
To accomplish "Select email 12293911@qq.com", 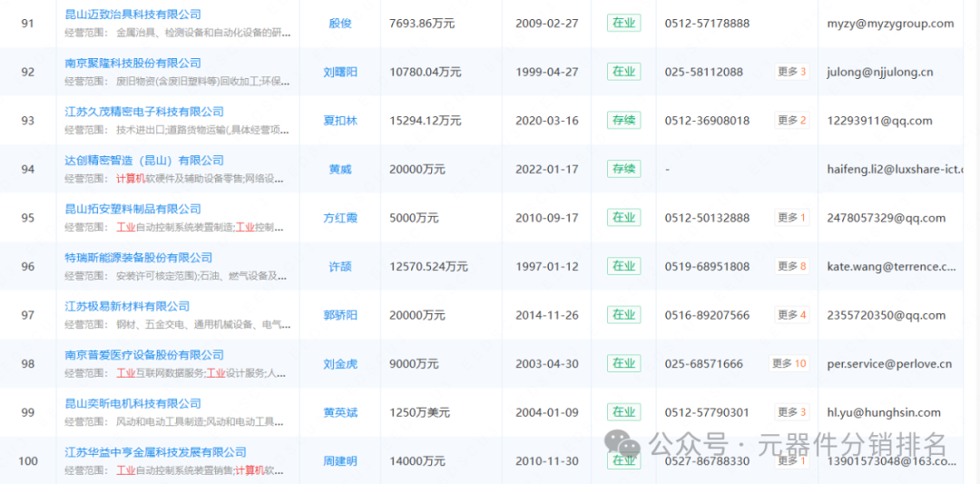I will 878,122.
